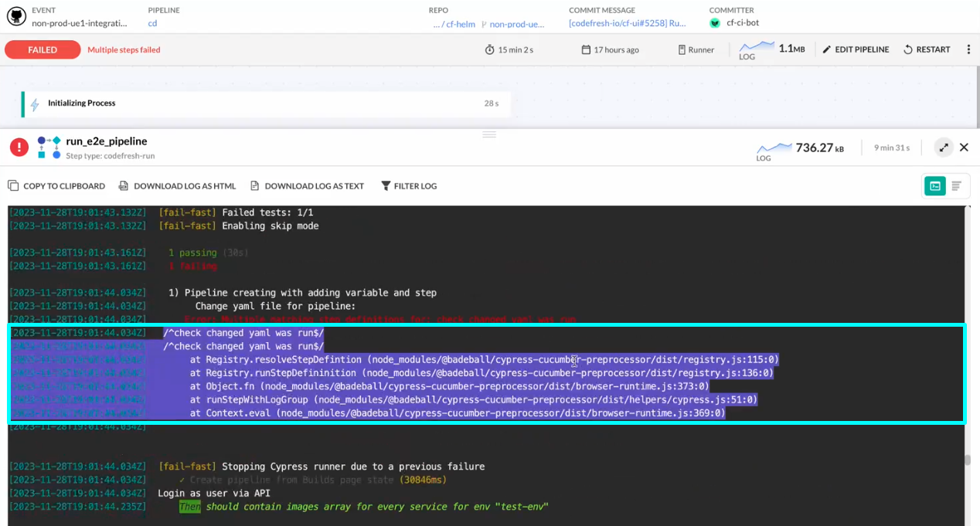Viewport: 980px width, 526px height.
Task: Download log as text
Action: click(x=306, y=186)
